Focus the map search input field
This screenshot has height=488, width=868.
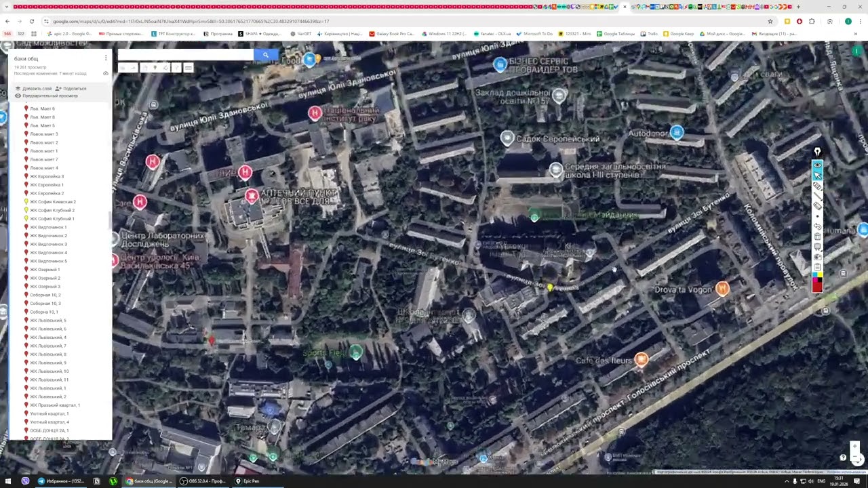tap(186, 55)
